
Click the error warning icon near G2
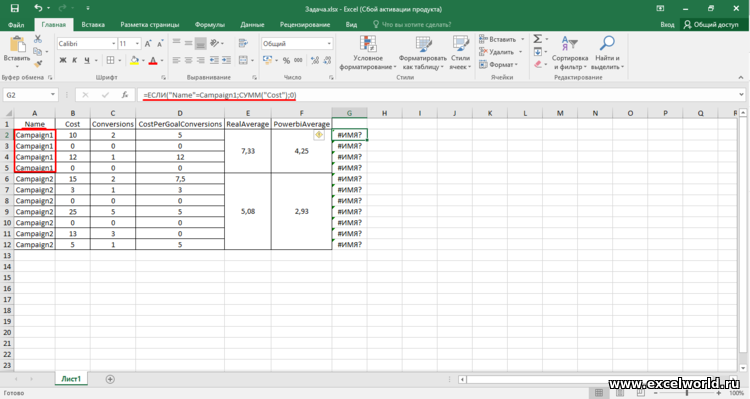tap(319, 135)
